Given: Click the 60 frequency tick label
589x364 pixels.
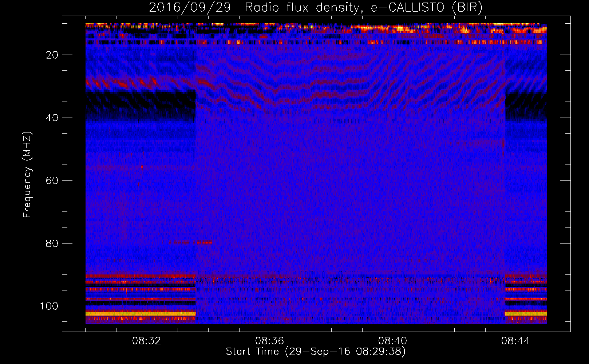Looking at the screenshot, I should point(52,181).
